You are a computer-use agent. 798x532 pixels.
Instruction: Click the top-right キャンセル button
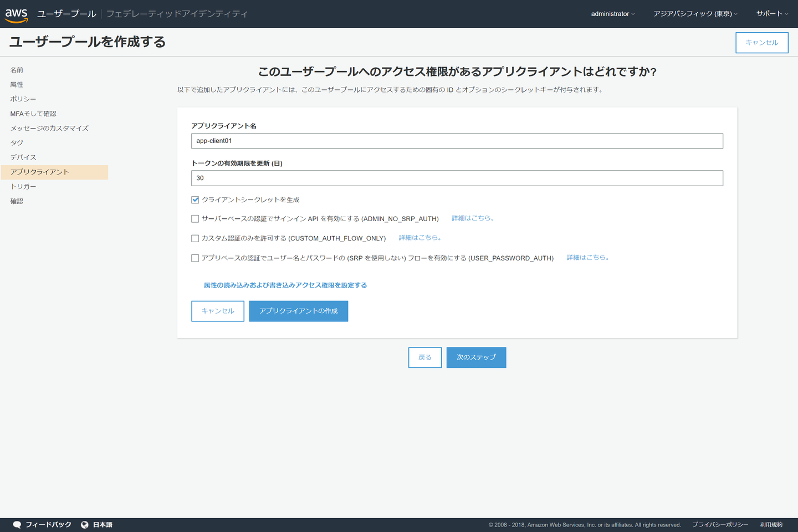coord(762,43)
